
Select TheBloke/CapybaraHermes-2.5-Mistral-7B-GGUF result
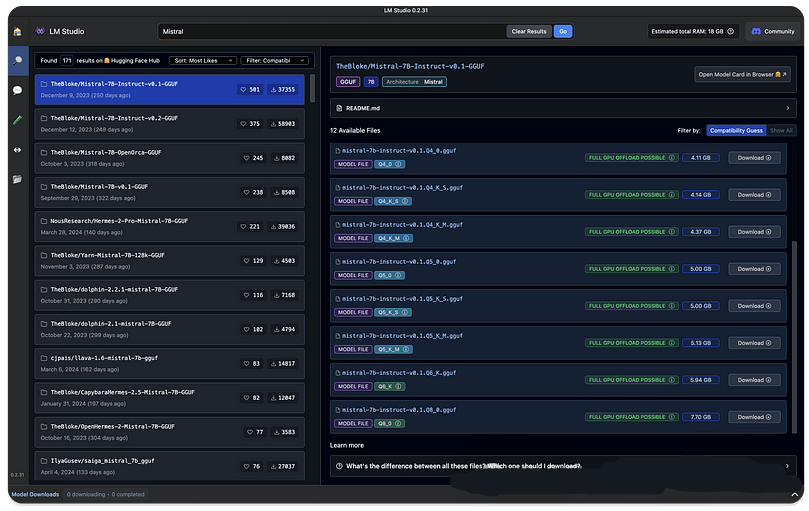click(169, 397)
